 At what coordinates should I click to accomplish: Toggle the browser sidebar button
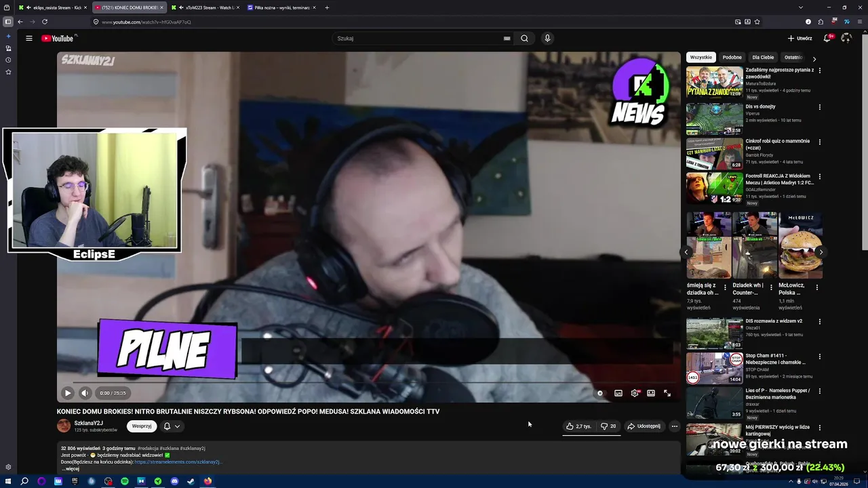pyautogui.click(x=8, y=22)
